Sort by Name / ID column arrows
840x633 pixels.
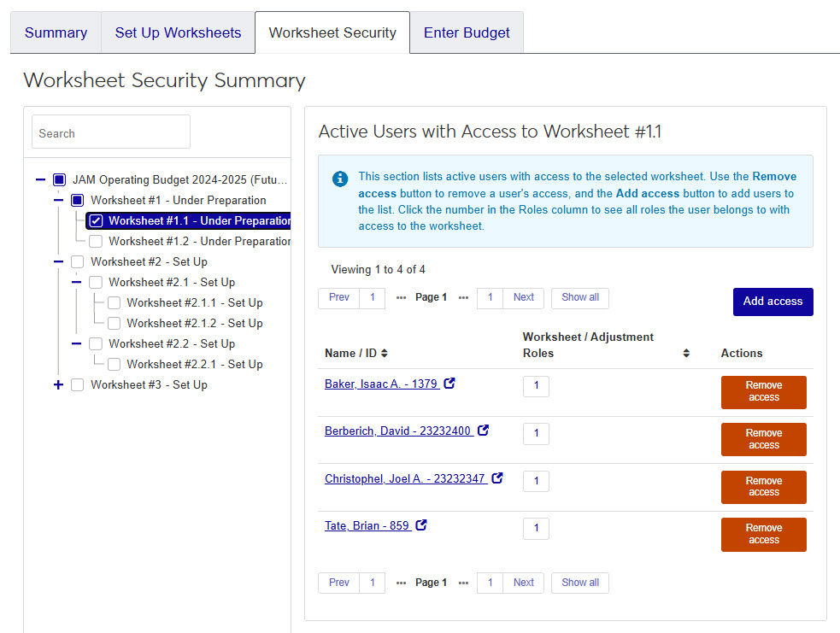pyautogui.click(x=385, y=353)
